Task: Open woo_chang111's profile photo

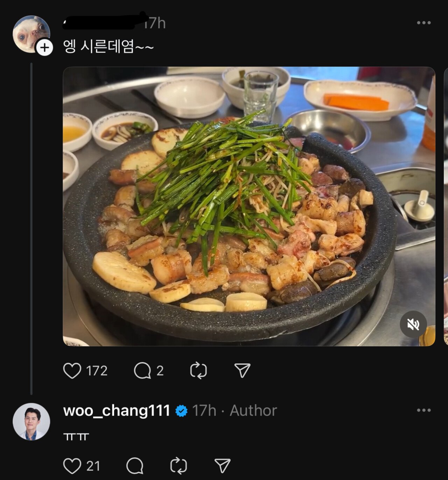Action: tap(31, 422)
